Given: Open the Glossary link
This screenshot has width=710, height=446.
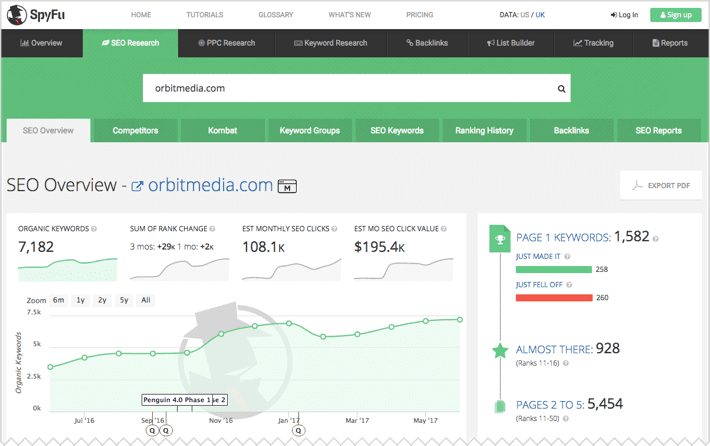Looking at the screenshot, I should [276, 15].
